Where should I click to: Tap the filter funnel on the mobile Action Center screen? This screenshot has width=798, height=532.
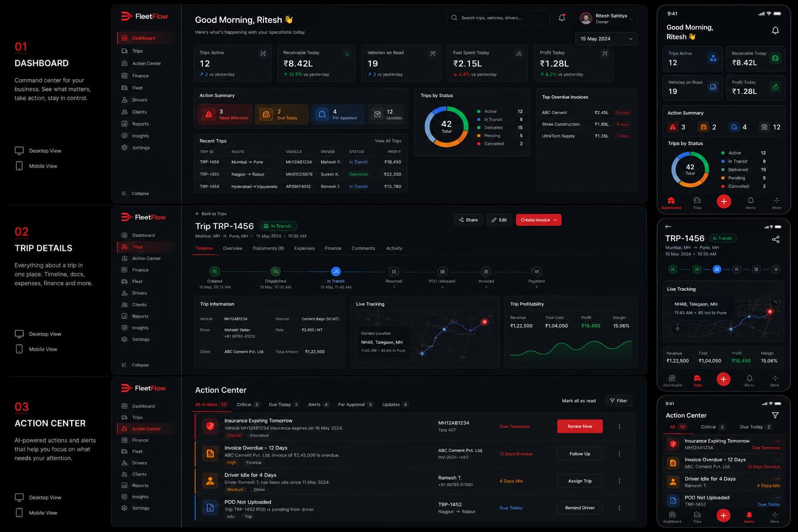click(775, 415)
